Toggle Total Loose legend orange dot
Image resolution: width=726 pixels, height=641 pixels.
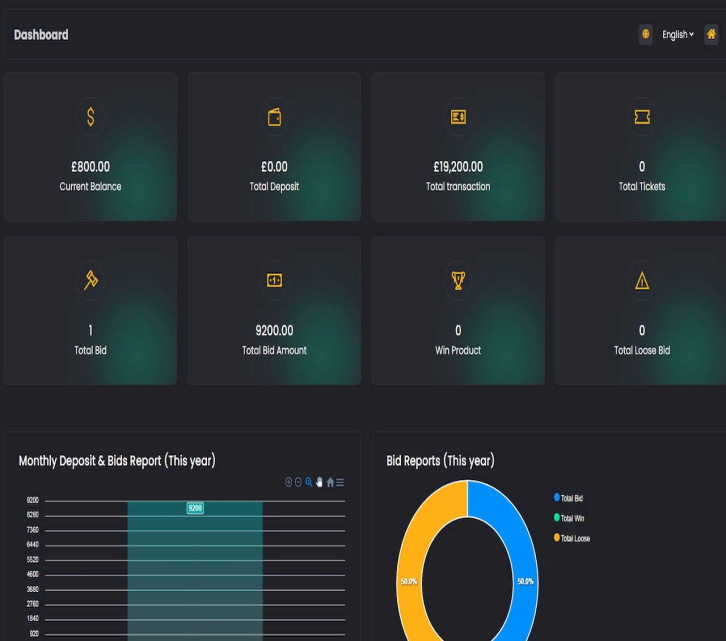click(557, 537)
